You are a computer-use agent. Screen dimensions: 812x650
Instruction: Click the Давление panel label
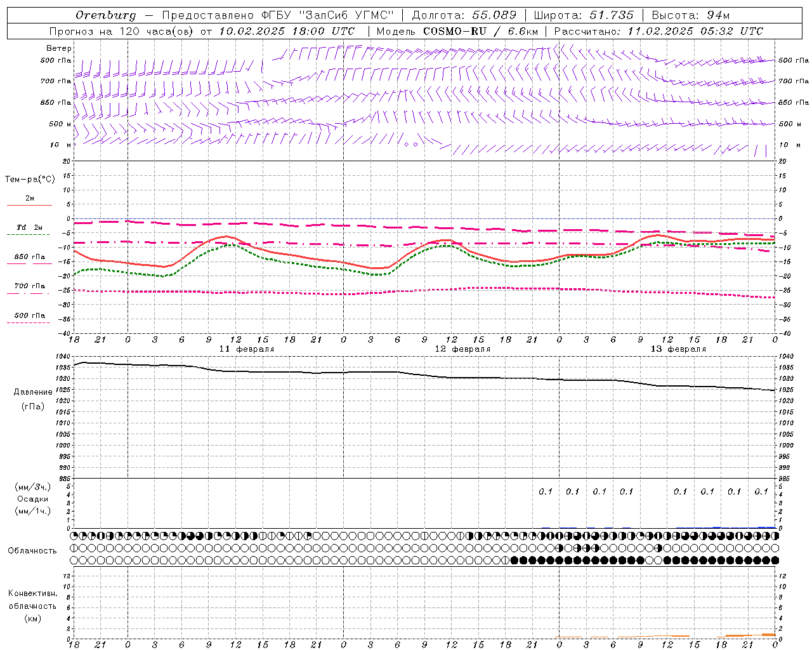pyautogui.click(x=33, y=392)
